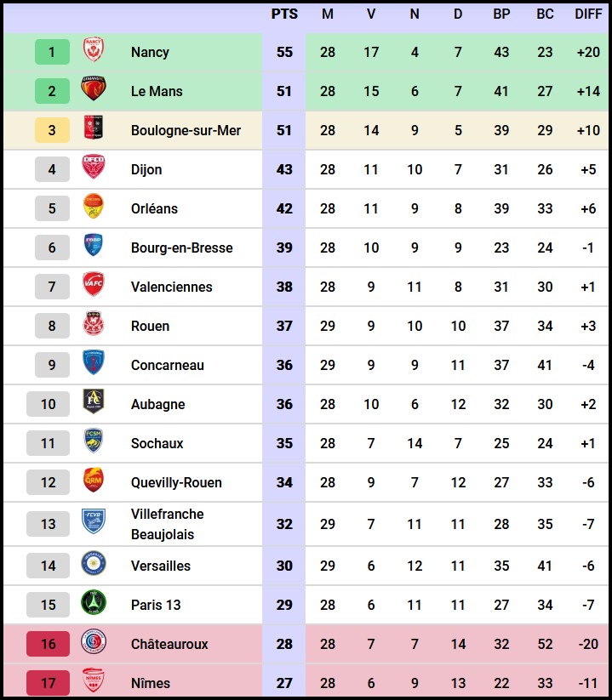Click the Nîmes club crest
Viewport: 612px width, 700px height.
click(93, 683)
